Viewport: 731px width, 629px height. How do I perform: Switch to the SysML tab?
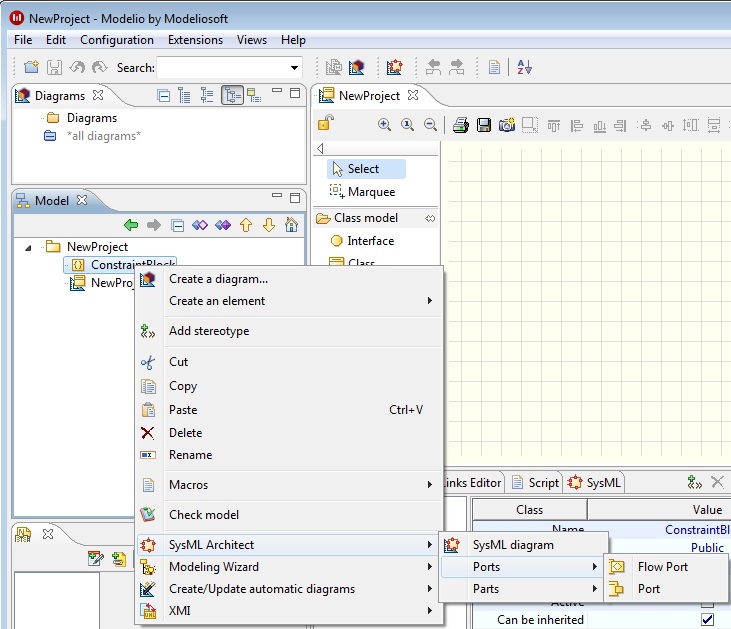pos(594,482)
